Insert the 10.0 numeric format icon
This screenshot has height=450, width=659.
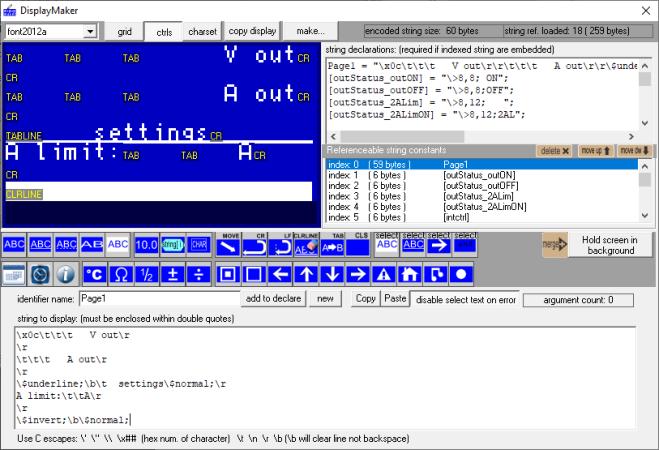pyautogui.click(x=146, y=245)
